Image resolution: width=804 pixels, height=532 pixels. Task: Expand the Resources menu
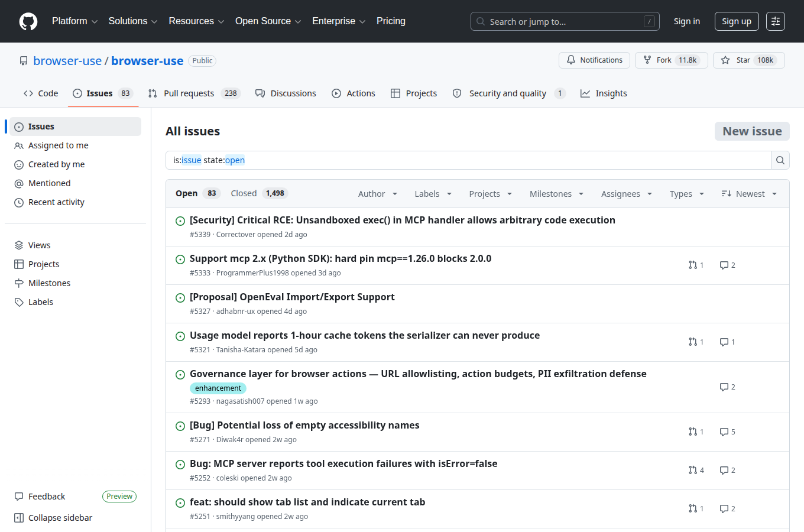tap(196, 21)
